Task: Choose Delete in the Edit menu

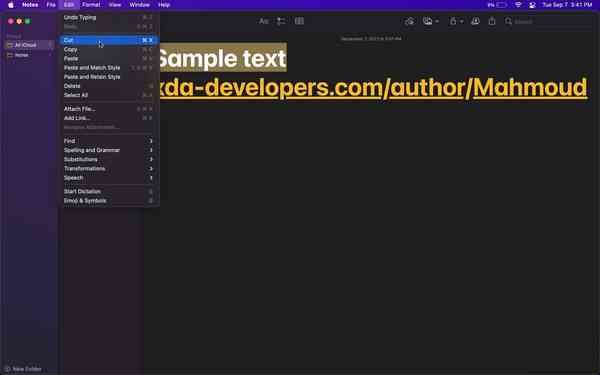Action: [x=109, y=86]
